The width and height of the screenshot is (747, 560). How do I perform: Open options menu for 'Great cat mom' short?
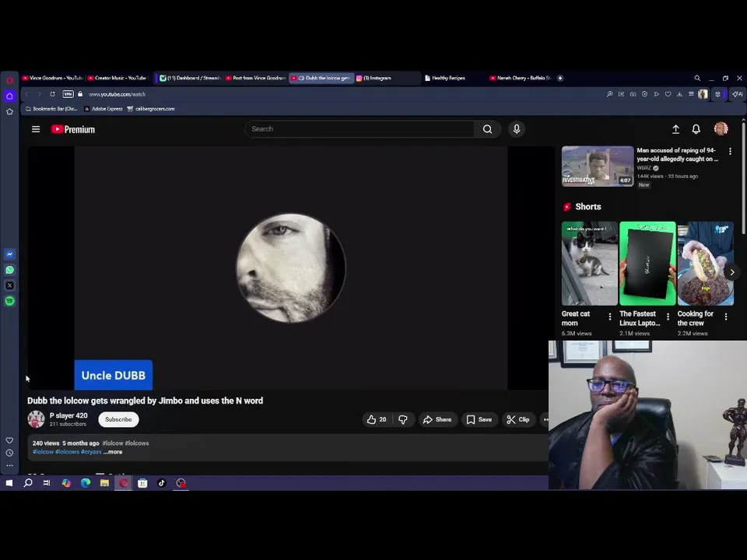point(610,317)
